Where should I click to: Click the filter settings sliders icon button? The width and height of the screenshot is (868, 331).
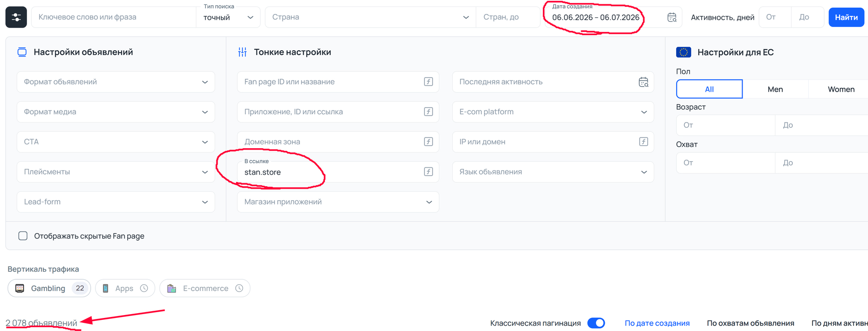[x=16, y=17]
